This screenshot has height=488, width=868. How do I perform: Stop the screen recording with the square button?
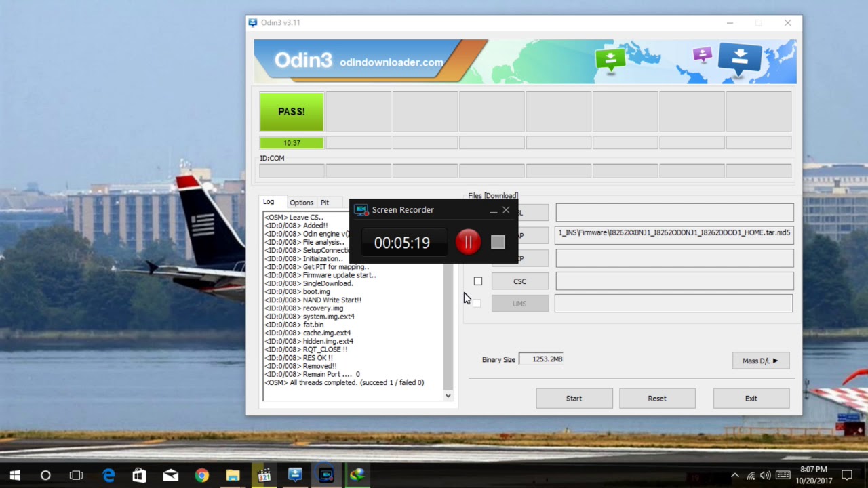[x=498, y=242]
